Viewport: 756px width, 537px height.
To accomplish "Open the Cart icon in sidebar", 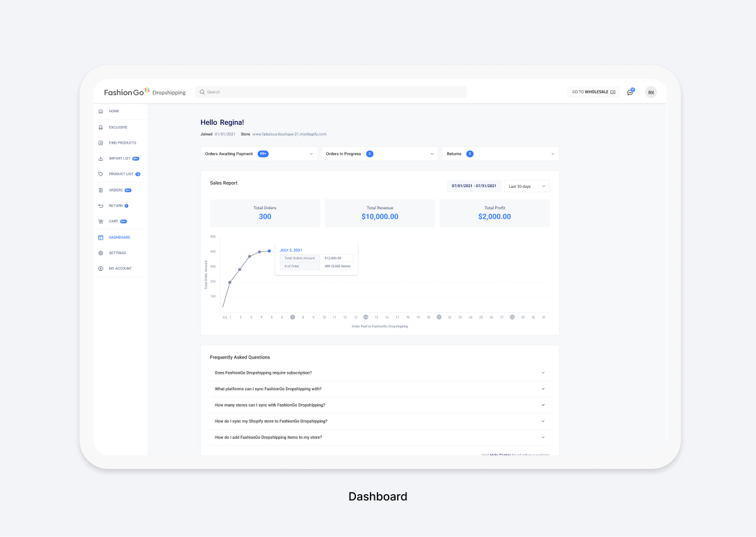I will click(101, 221).
